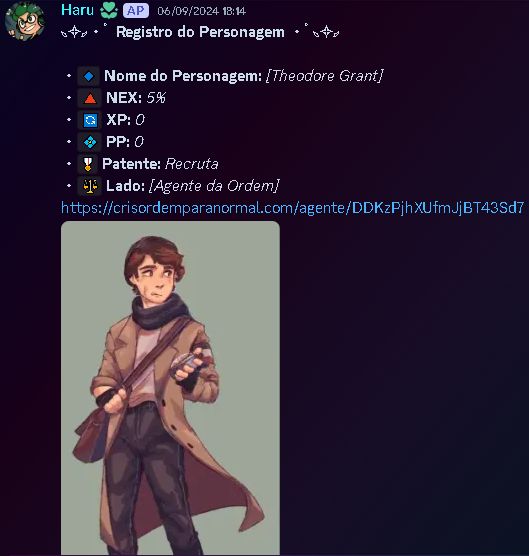Click the italic text Agente da Ordem

pyautogui.click(x=214, y=186)
